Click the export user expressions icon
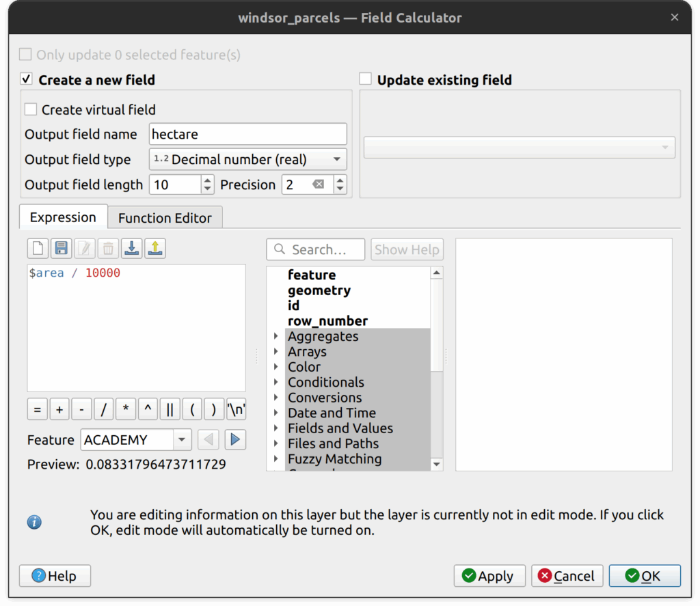This screenshot has height=606, width=700. tap(155, 249)
